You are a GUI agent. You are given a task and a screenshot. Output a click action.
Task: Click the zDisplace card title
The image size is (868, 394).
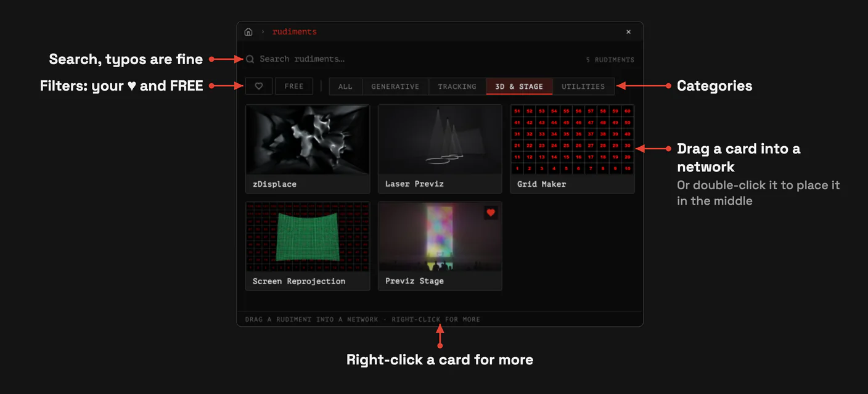[274, 184]
